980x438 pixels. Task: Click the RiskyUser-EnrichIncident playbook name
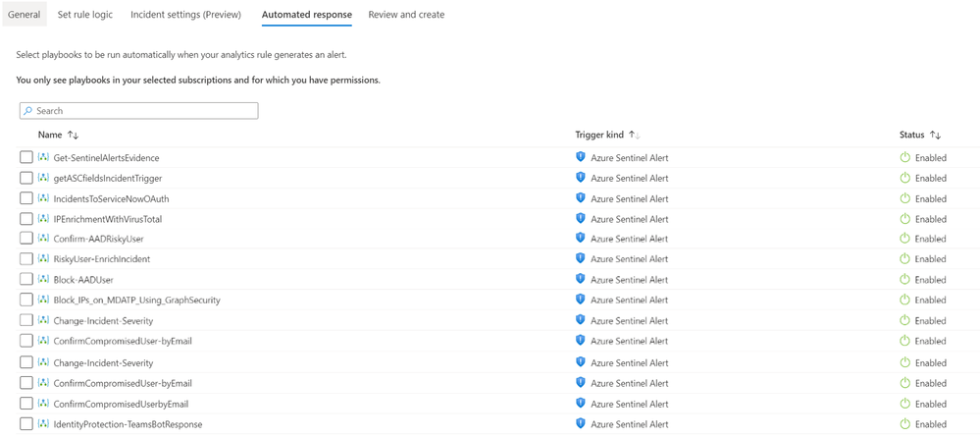101,258
